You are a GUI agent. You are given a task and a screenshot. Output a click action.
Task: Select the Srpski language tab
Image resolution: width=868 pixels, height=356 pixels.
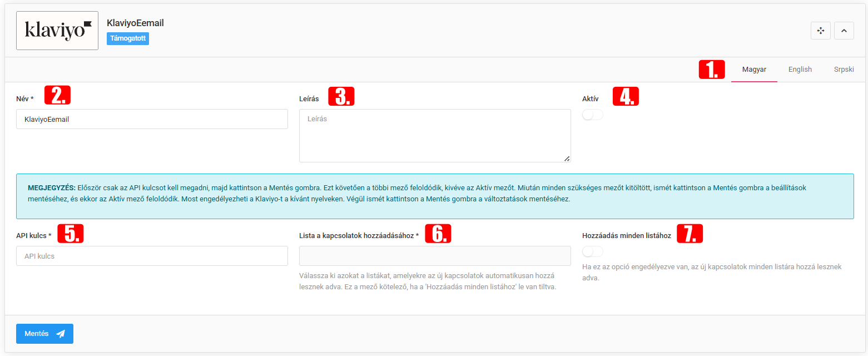[x=844, y=70]
